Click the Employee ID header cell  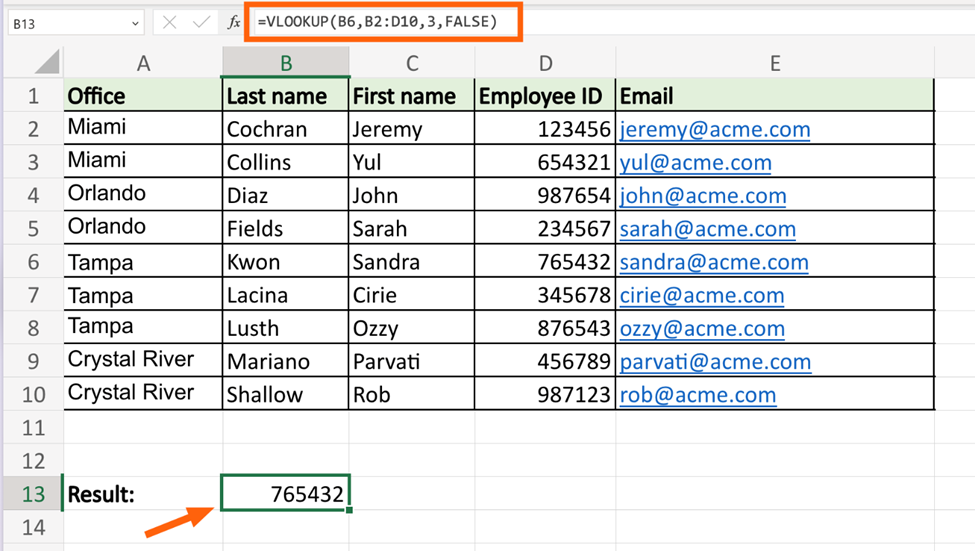[544, 96]
